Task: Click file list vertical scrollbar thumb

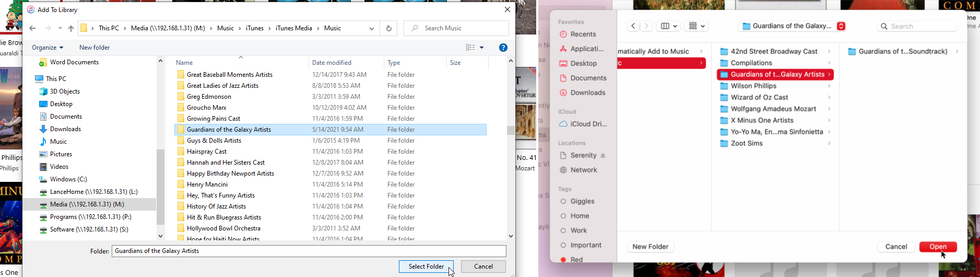Action: pos(511,131)
